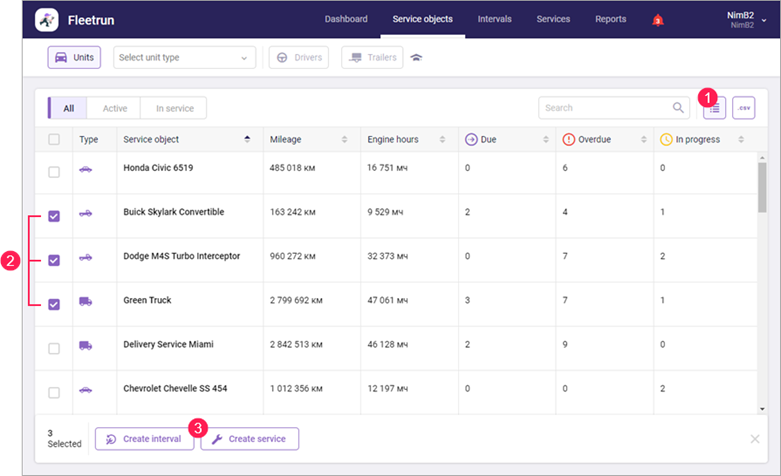781x476 pixels.
Task: Click the Fleetrun logo icon
Action: coord(47,20)
